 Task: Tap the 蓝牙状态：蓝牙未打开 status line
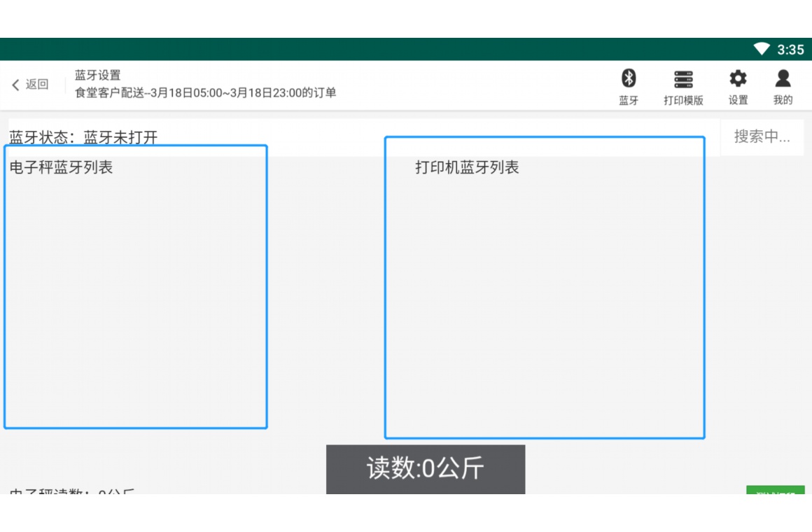tap(84, 137)
